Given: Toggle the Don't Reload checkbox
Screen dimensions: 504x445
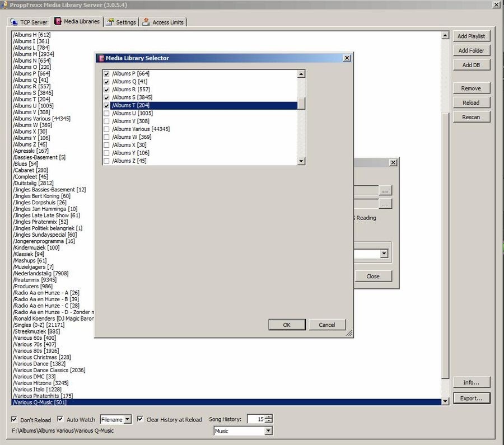Looking at the screenshot, I should click(14, 419).
